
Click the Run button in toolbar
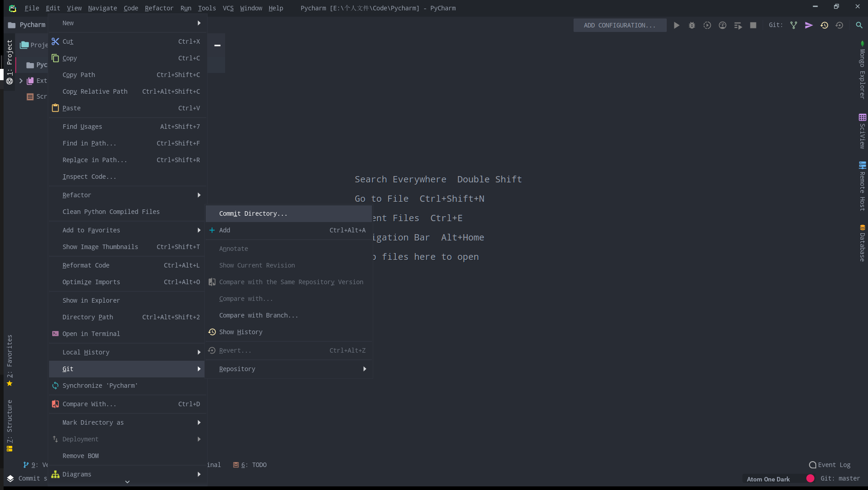pyautogui.click(x=676, y=25)
